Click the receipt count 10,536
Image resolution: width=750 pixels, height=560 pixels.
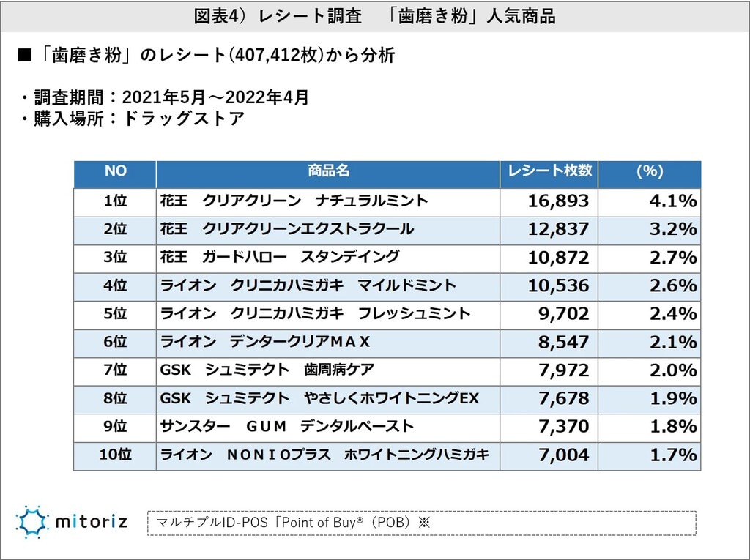coord(558,285)
